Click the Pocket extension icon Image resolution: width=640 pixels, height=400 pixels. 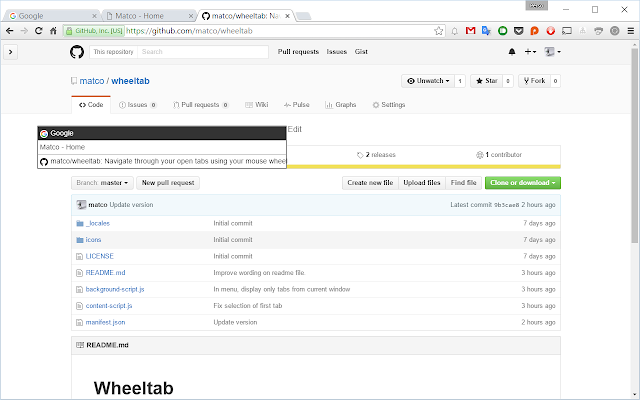coord(518,31)
